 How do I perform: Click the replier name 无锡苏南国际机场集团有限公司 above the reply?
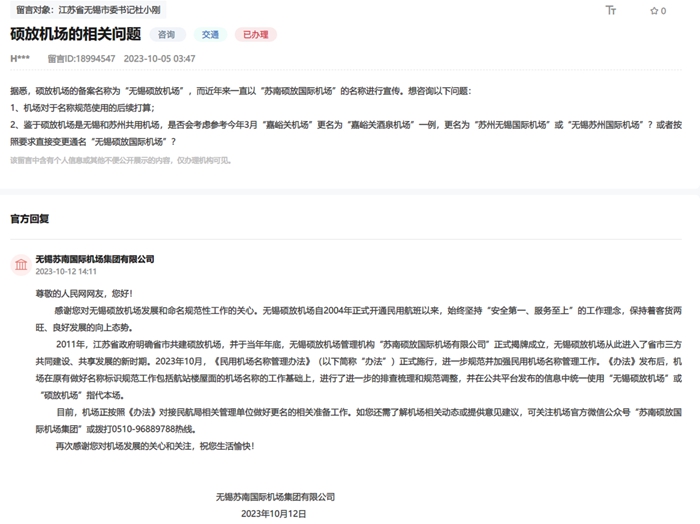[95, 259]
